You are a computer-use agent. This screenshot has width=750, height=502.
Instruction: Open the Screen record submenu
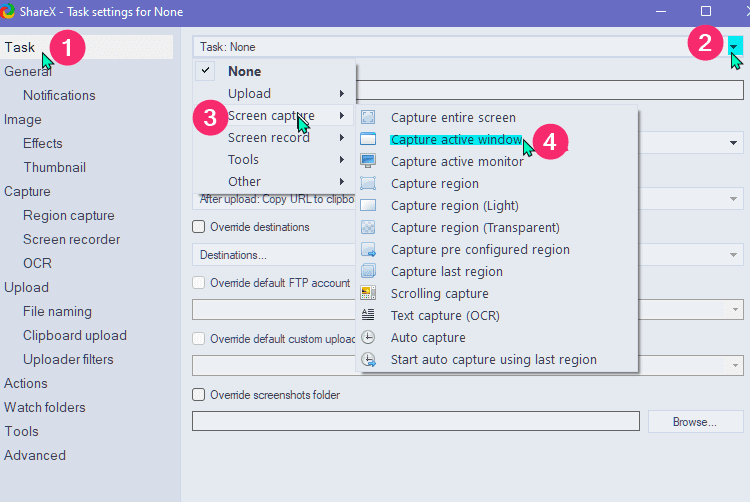(x=275, y=137)
